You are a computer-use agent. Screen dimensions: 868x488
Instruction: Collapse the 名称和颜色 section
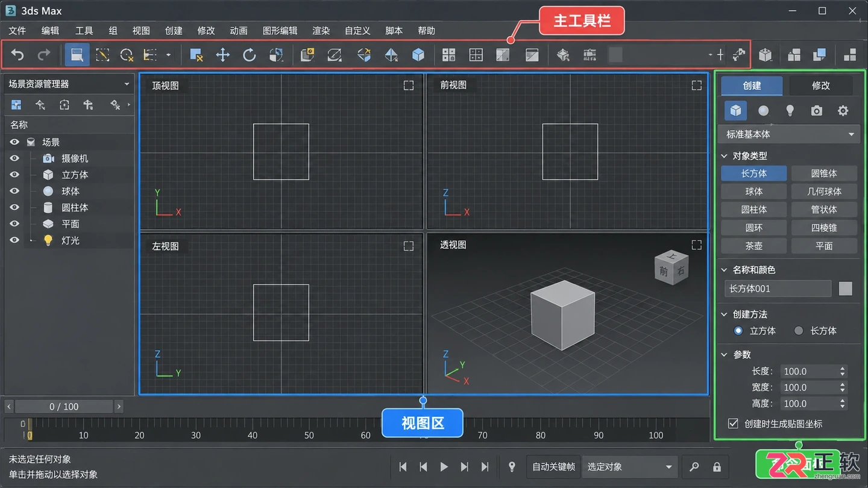[x=725, y=270]
